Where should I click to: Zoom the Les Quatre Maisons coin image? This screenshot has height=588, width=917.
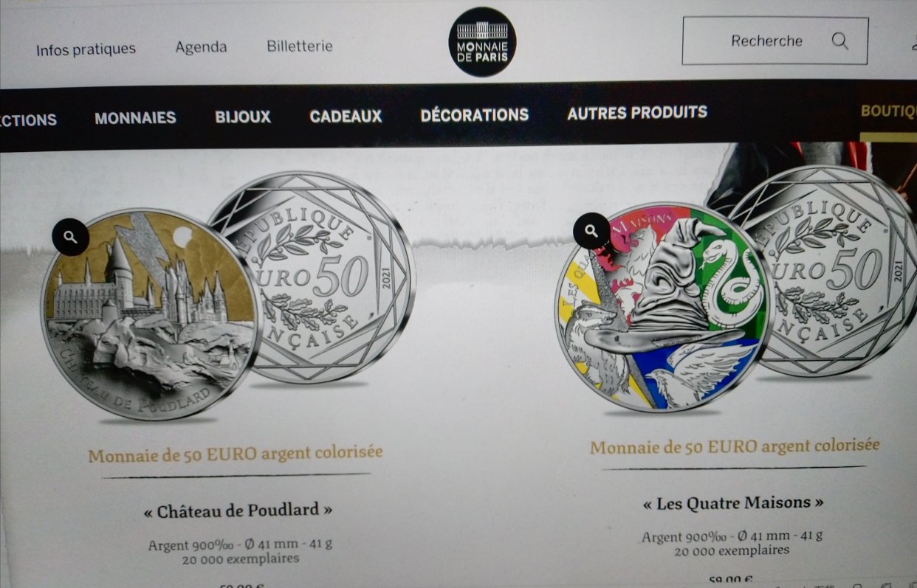click(591, 232)
